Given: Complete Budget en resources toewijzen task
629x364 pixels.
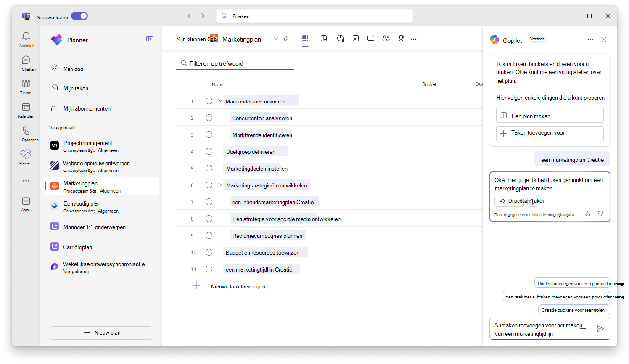Looking at the screenshot, I should 209,252.
